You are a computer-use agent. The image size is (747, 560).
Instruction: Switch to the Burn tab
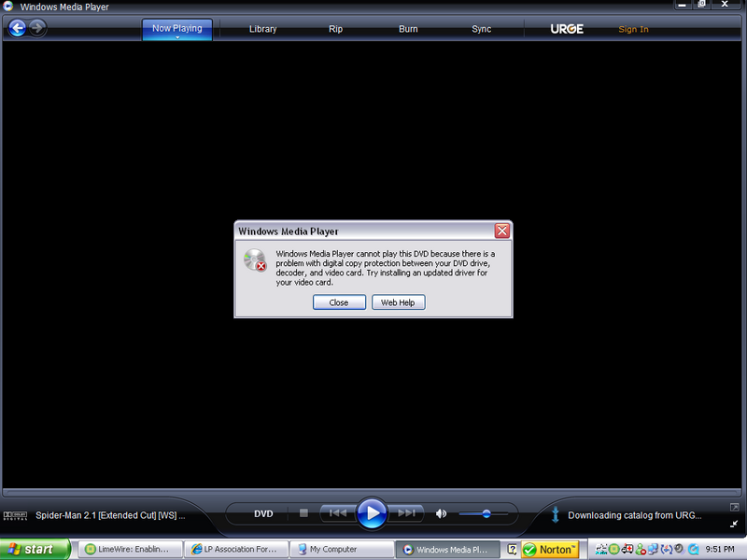click(408, 29)
